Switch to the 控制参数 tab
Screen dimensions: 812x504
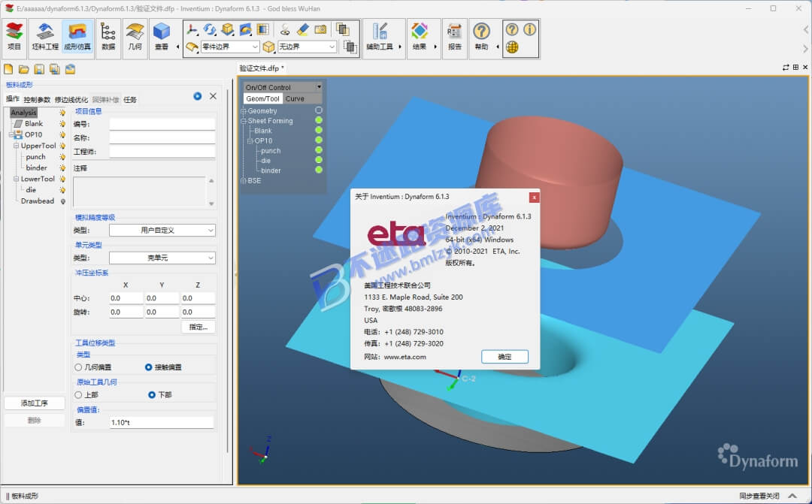pyautogui.click(x=37, y=100)
